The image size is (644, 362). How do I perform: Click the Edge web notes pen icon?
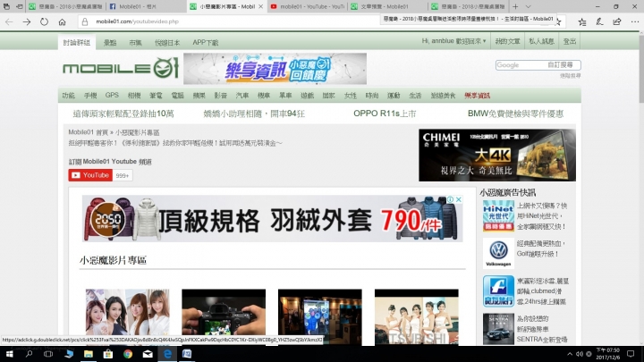click(599, 21)
